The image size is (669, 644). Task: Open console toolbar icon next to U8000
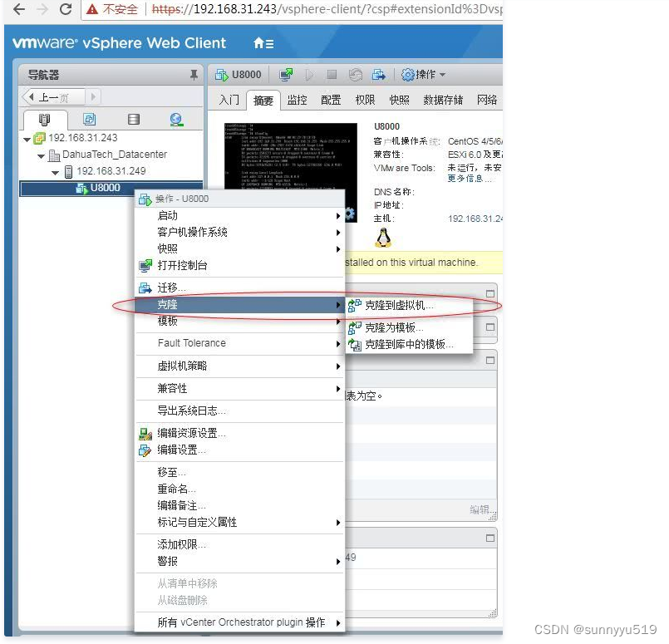pyautogui.click(x=286, y=75)
